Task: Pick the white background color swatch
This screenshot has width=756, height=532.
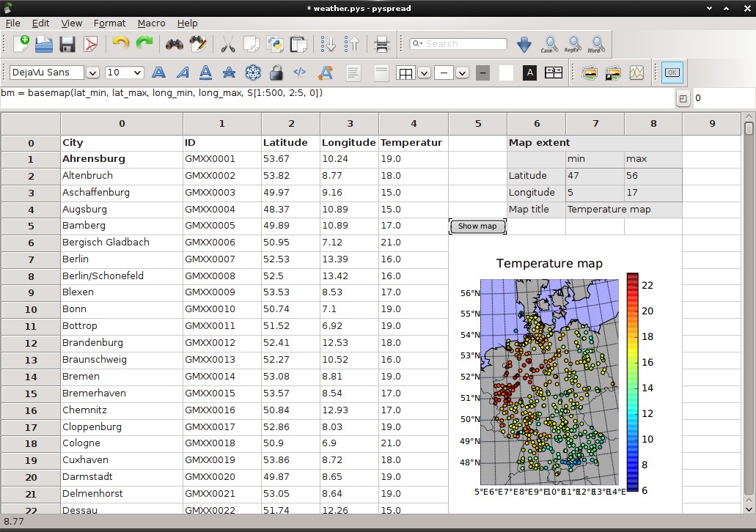Action: pyautogui.click(x=506, y=73)
